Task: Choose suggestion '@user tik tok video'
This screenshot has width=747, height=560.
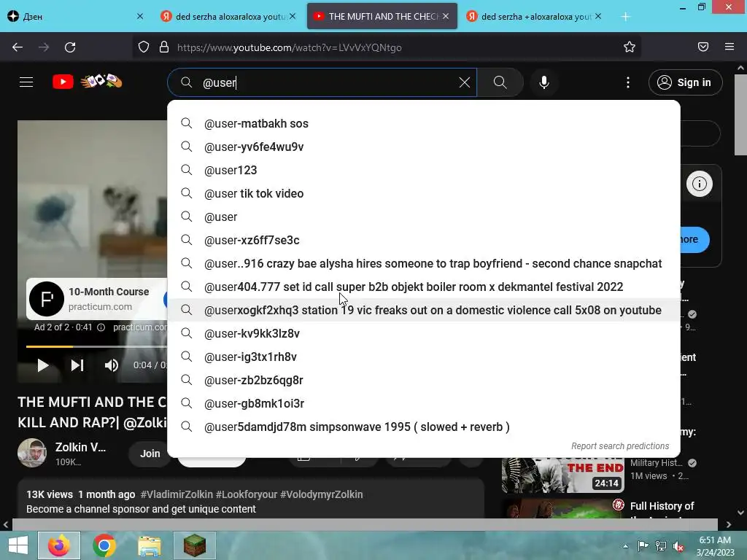Action: click(424, 193)
